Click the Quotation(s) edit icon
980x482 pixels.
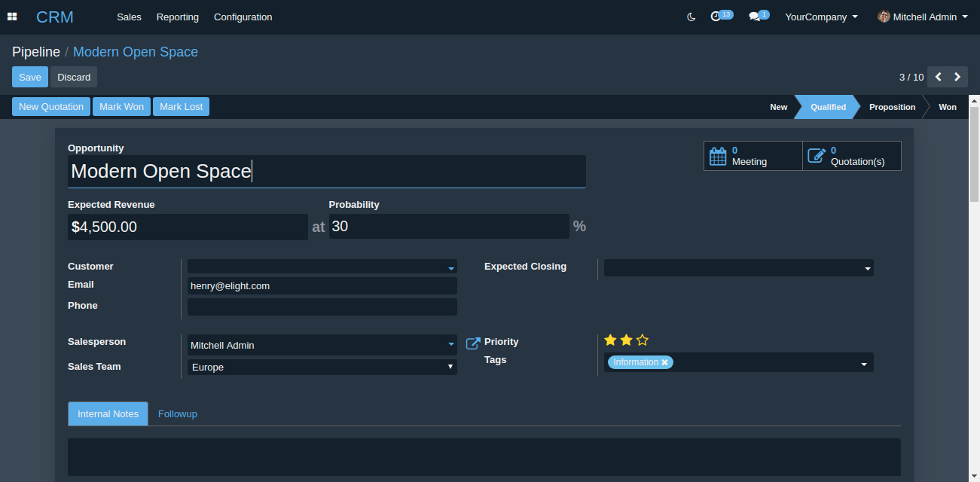click(817, 156)
